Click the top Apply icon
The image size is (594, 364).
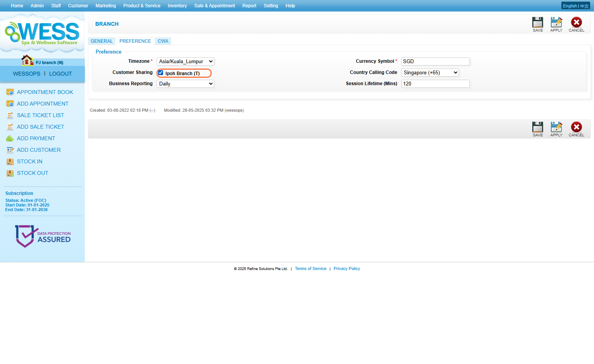point(556,22)
